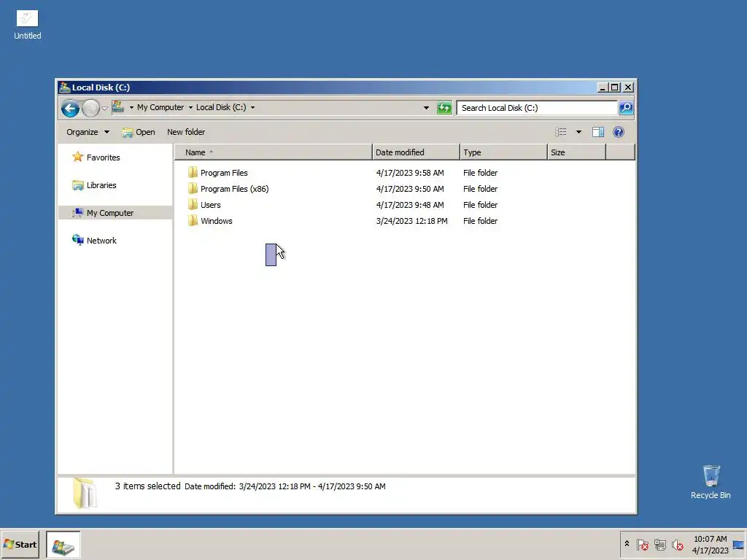Open the view options dropdown arrow
The image size is (747, 560).
pyautogui.click(x=578, y=132)
